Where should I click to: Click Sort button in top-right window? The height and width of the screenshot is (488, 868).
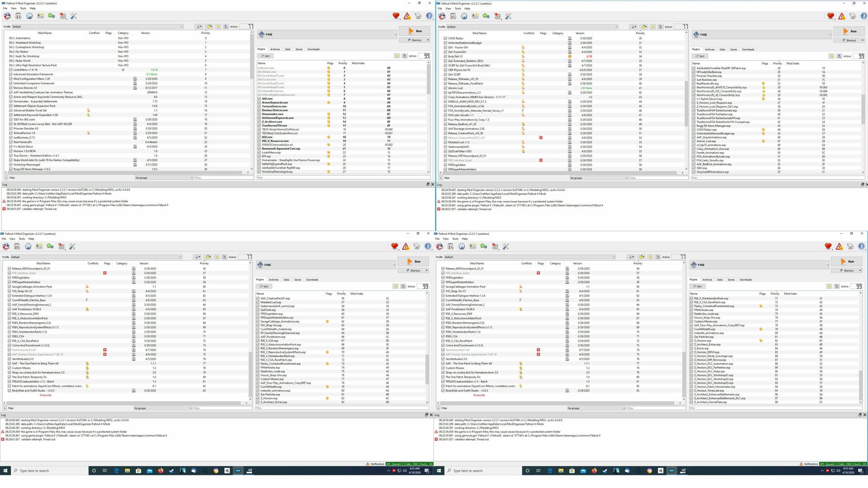700,56
